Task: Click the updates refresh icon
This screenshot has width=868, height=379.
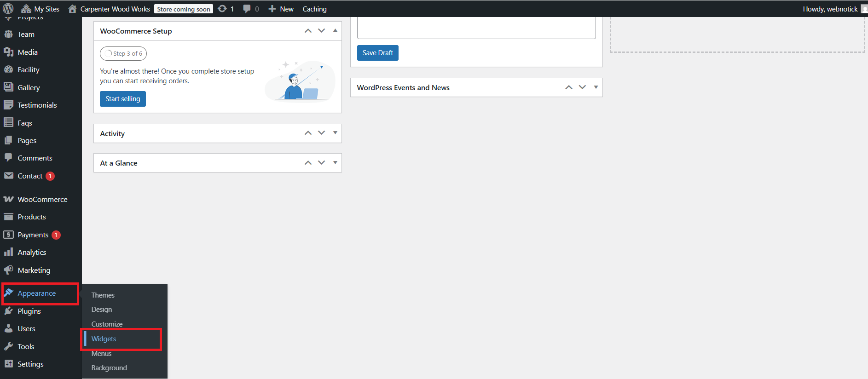Action: click(x=222, y=9)
